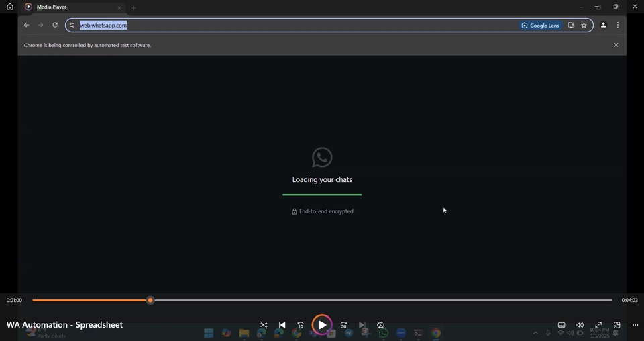Viewport: 644px width, 341px height.
Task: Go to the previous track
Action: [x=282, y=325]
